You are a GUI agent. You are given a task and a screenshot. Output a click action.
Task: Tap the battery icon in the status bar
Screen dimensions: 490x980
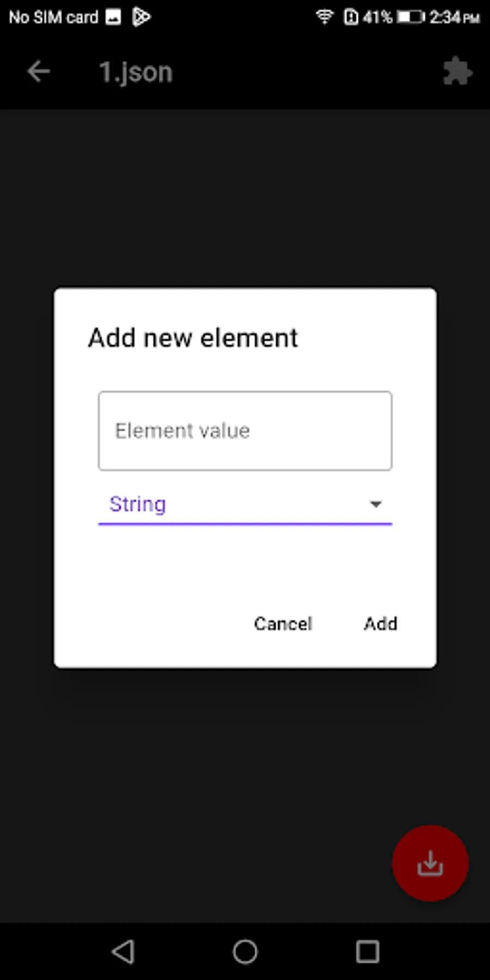[410, 17]
